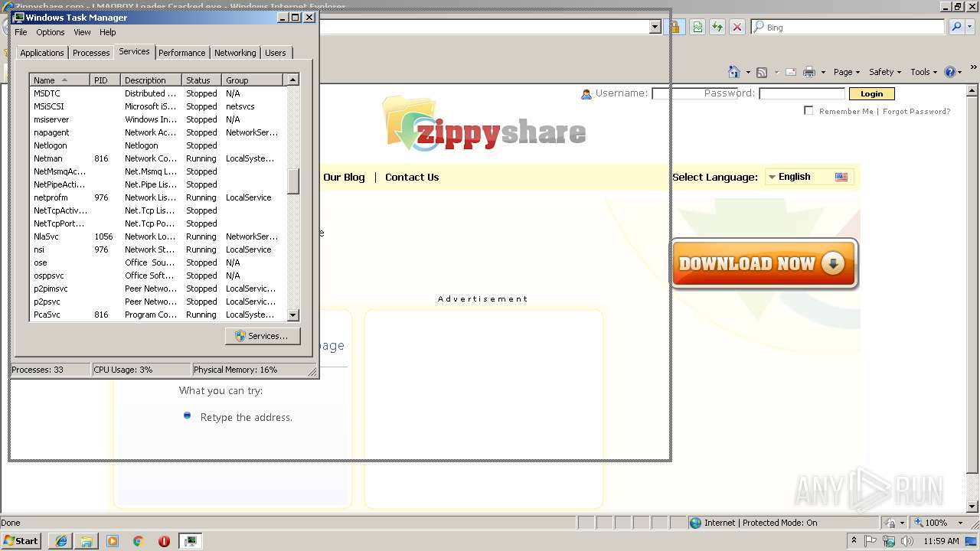Image resolution: width=980 pixels, height=551 pixels.
Task: Open the Page menu dropdown
Action: [x=847, y=72]
